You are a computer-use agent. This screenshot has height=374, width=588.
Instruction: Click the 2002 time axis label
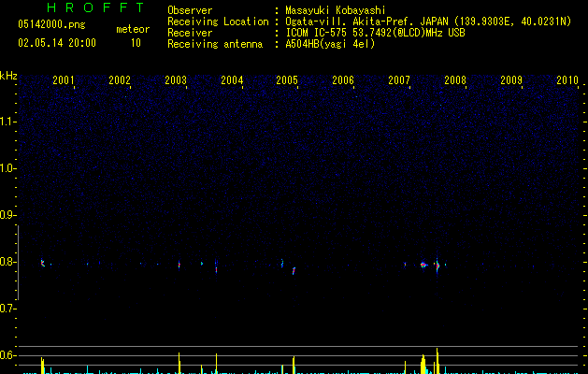120,79
